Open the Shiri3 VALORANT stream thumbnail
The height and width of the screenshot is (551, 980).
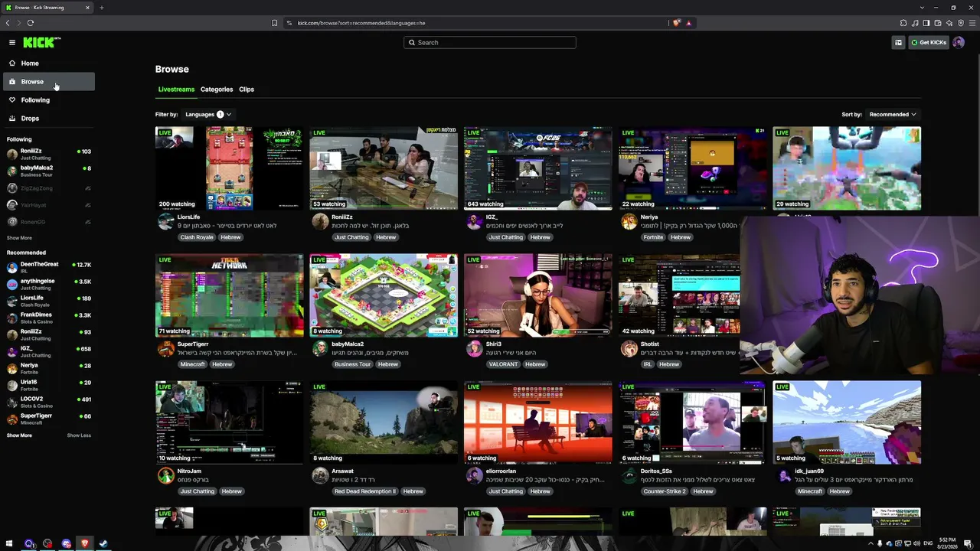538,295
